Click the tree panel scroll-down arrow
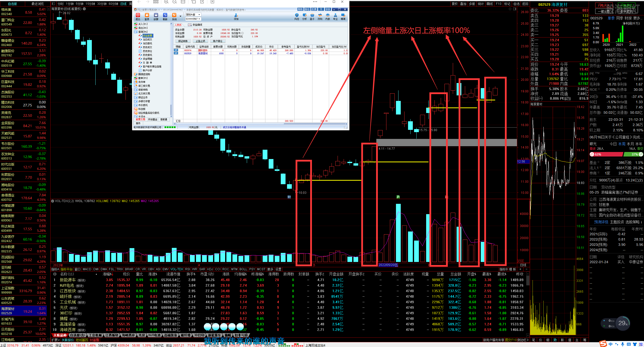Image resolution: width=644 pixels, height=347 pixels. (171, 116)
